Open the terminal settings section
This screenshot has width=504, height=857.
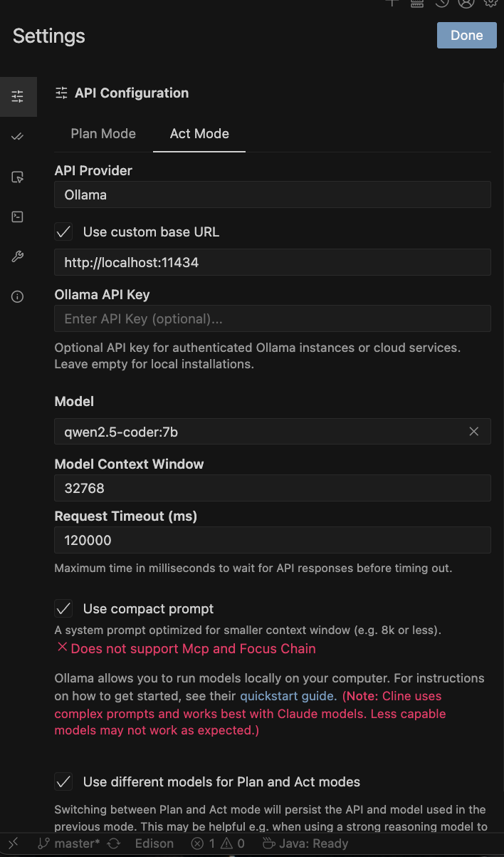pos(18,217)
